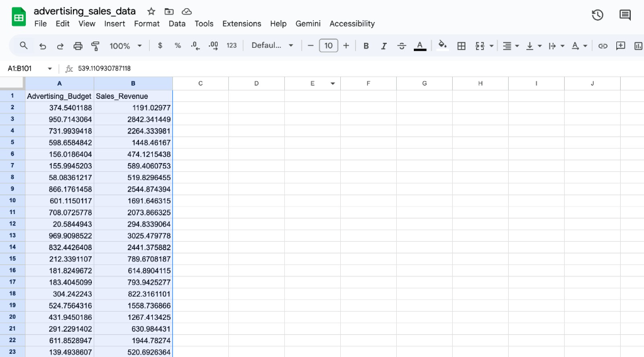Open version history clock icon
Image resolution: width=644 pixels, height=357 pixels.
tap(597, 15)
